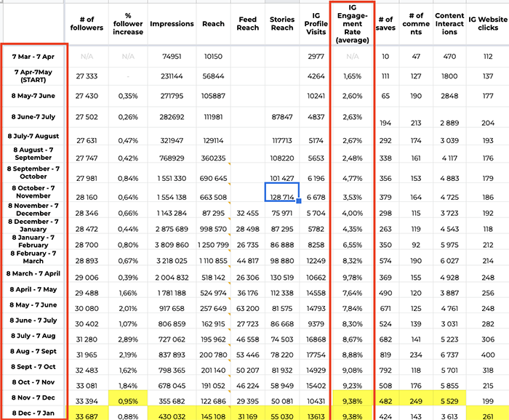This screenshot has width=509, height=420.
Task: Click the highlighted 261 website clicks cell
Action: [x=487, y=414]
